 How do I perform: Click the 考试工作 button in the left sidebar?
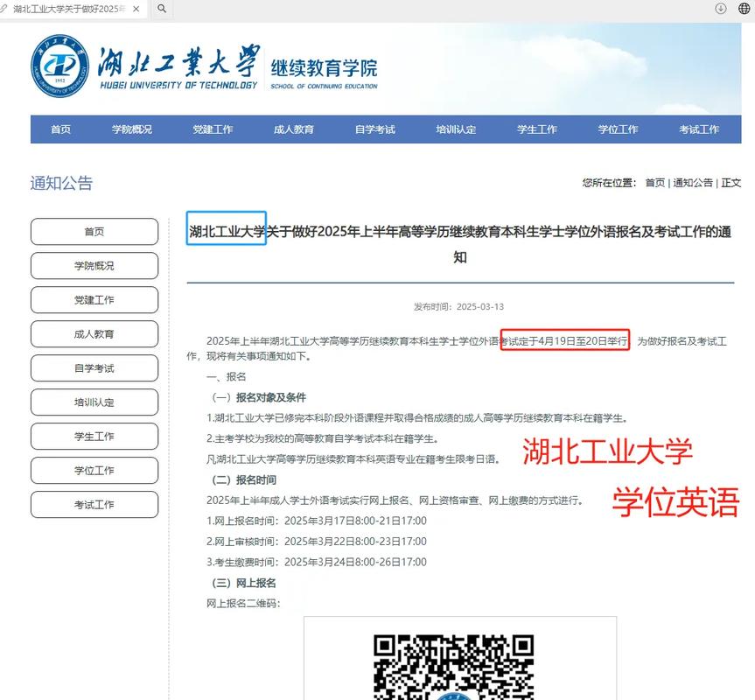[94, 504]
